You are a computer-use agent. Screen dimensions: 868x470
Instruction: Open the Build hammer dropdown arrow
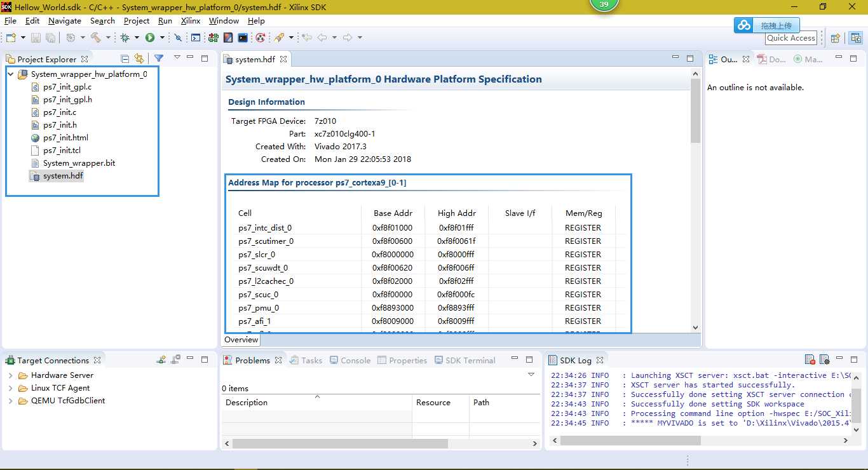pyautogui.click(x=108, y=37)
